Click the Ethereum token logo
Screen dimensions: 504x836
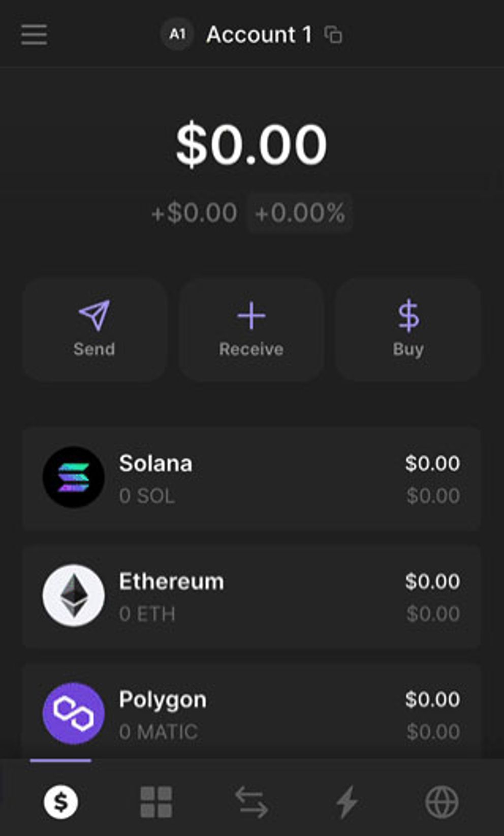tap(74, 596)
